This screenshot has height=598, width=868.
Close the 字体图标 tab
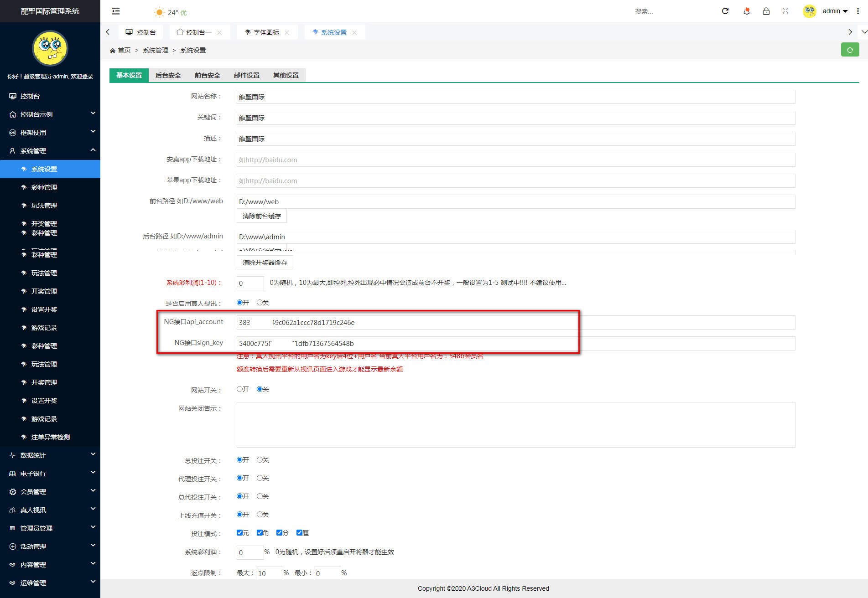[287, 32]
